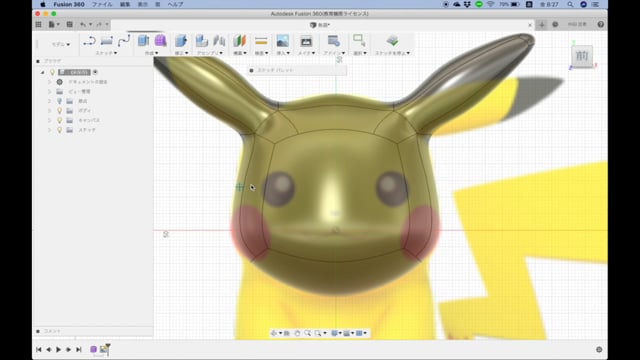Image resolution: width=640 pixels, height=360 pixels.
Task: Click the Redo arrow icon
Action: tap(99, 24)
